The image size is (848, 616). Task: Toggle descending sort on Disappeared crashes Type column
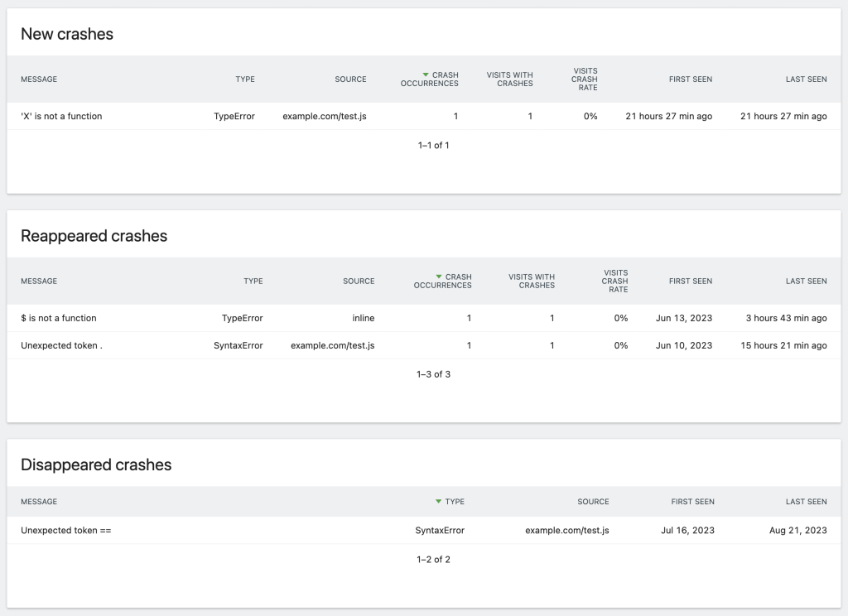[x=439, y=501]
